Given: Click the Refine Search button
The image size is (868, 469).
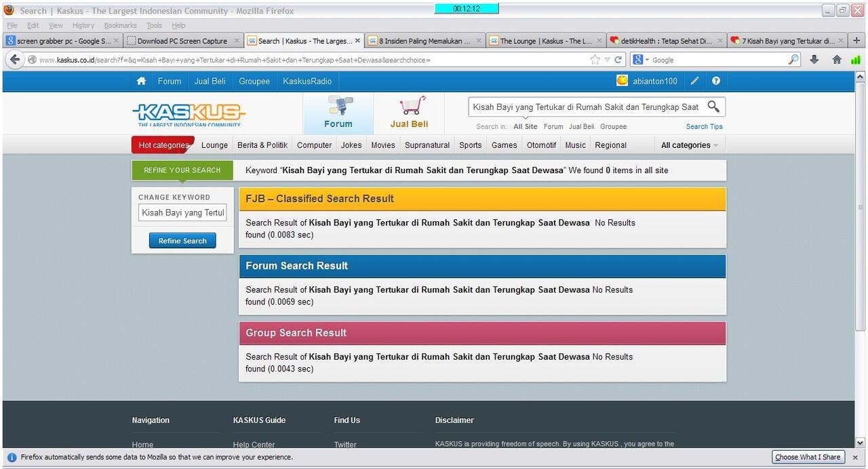Looking at the screenshot, I should (x=182, y=241).
